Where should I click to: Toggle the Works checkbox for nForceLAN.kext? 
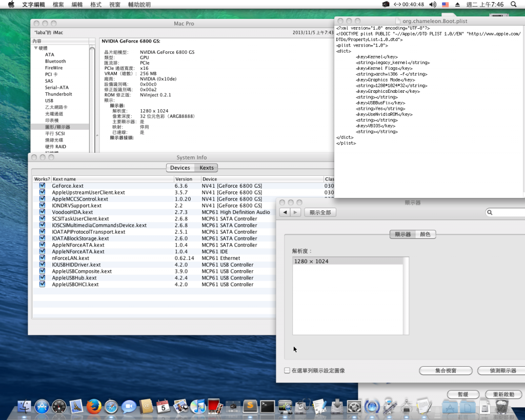42,258
